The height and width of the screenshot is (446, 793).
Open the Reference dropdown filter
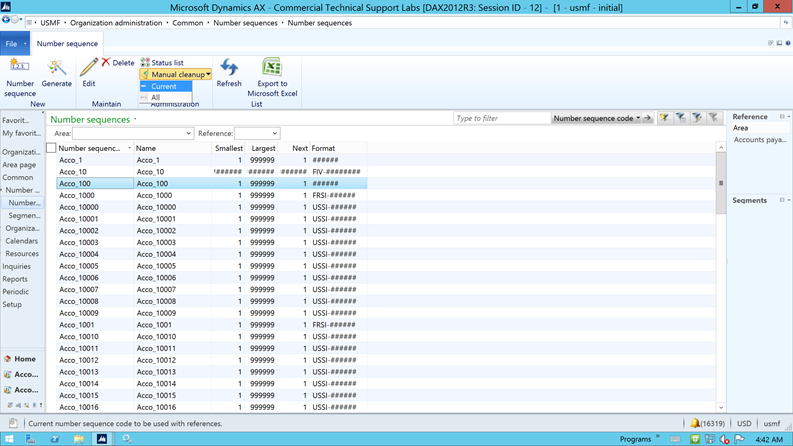[273, 133]
